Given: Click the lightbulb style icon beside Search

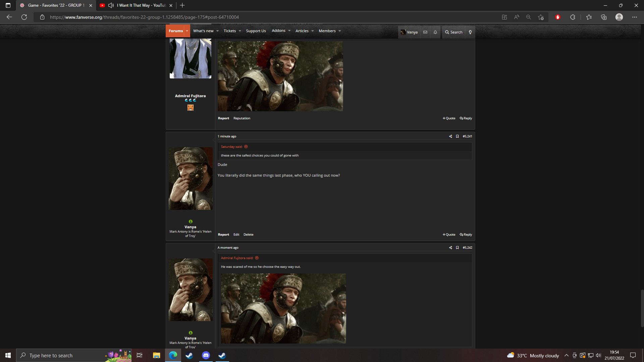Looking at the screenshot, I should [x=470, y=32].
